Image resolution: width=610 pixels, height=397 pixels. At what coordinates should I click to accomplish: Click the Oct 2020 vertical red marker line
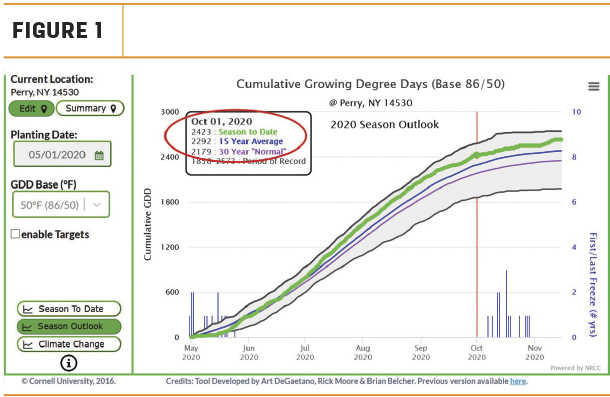point(477,225)
